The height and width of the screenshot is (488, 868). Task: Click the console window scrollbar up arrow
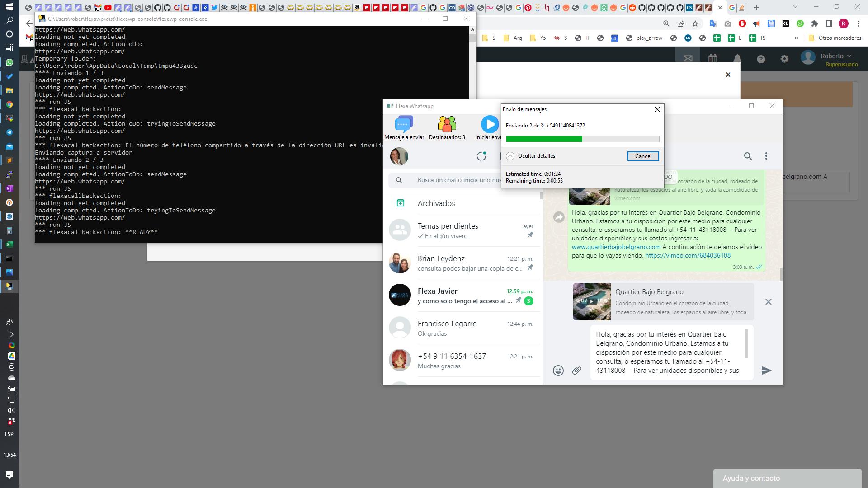tap(472, 29)
